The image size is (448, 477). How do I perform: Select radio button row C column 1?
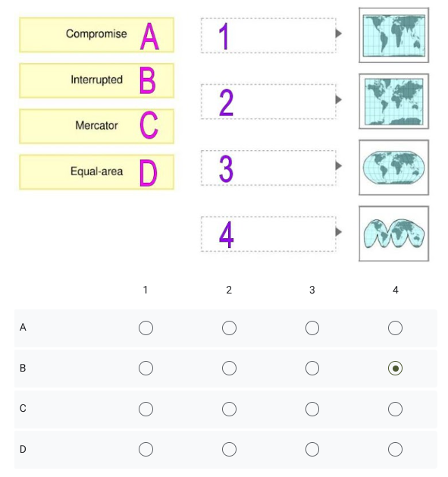click(x=146, y=410)
